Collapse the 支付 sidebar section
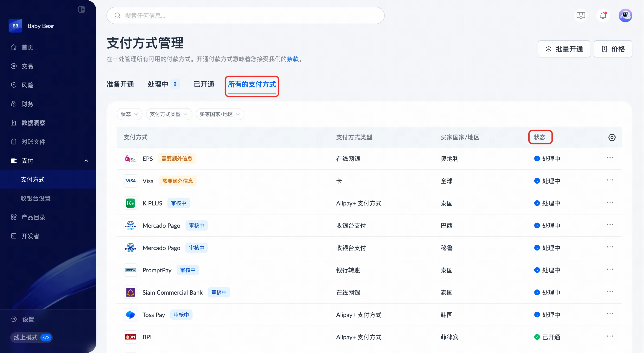The image size is (644, 353). point(86,160)
